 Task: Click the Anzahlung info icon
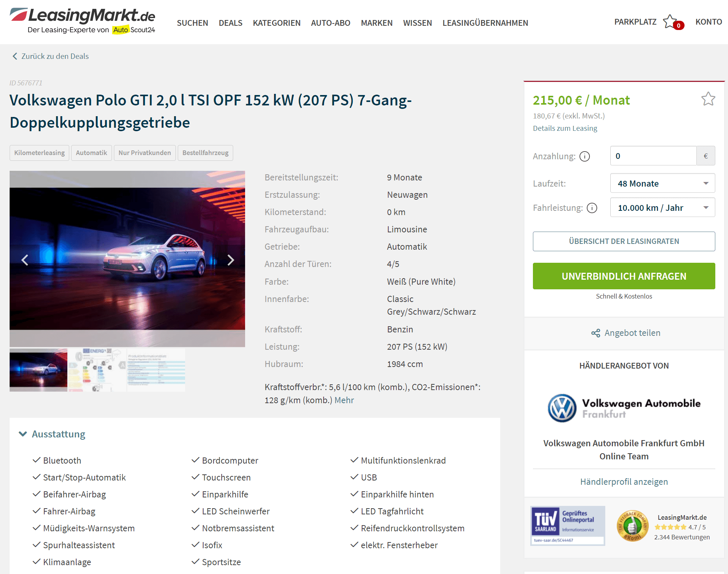pyautogui.click(x=584, y=156)
